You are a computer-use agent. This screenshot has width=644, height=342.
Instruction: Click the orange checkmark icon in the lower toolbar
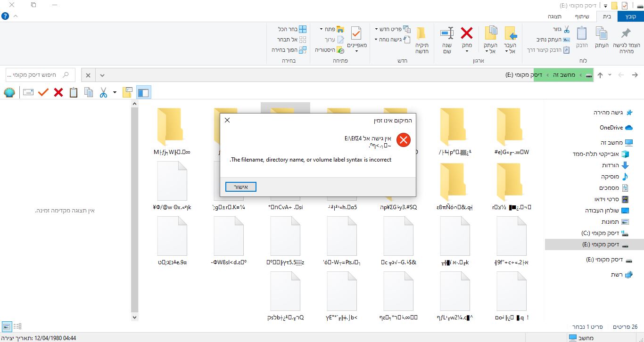pos(43,92)
